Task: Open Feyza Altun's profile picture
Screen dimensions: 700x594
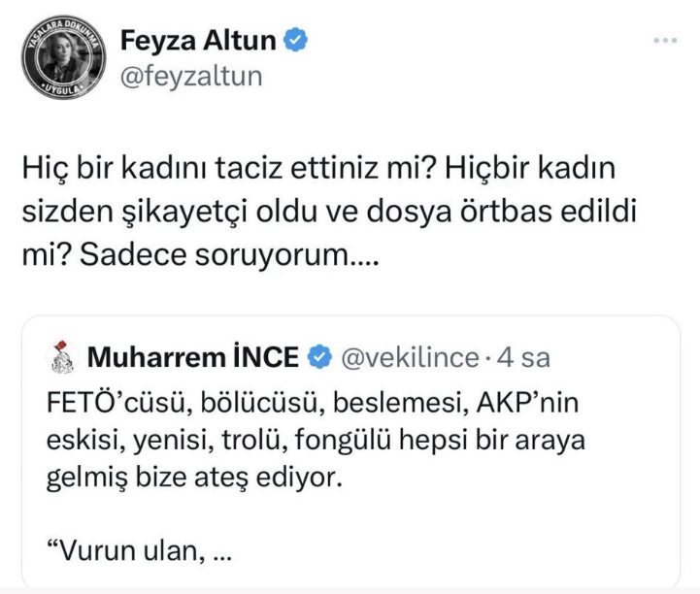Action: 62,59
